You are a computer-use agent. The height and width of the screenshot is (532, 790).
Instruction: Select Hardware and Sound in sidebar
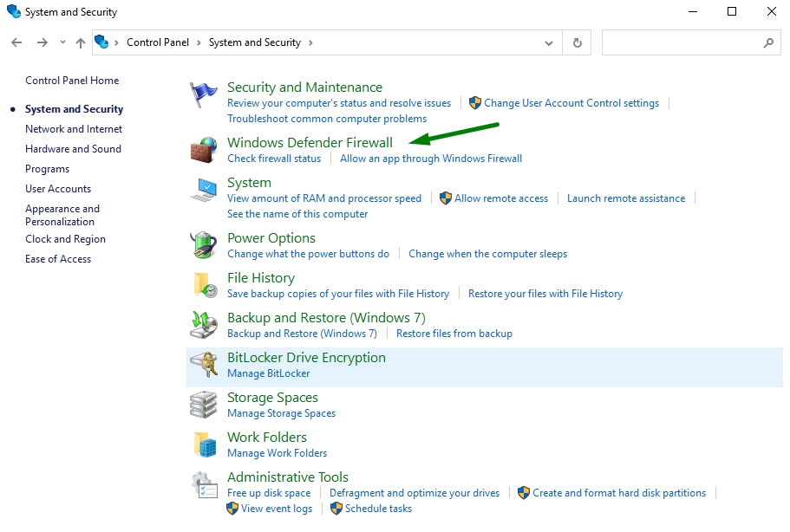[73, 149]
